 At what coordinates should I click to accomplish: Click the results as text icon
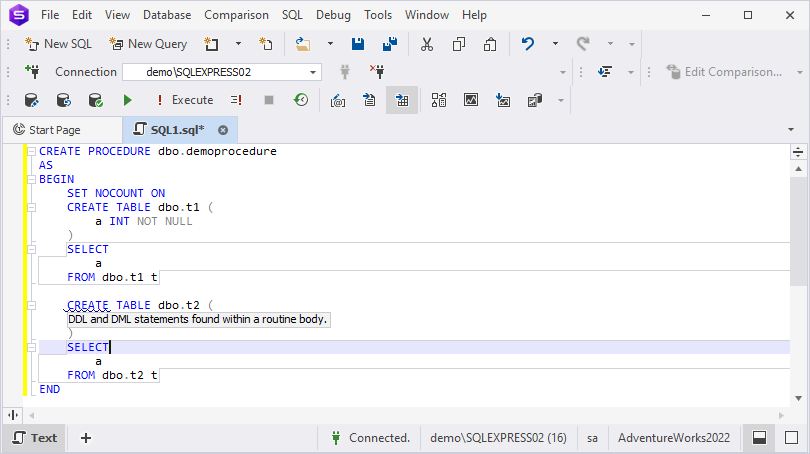pyautogui.click(x=369, y=100)
